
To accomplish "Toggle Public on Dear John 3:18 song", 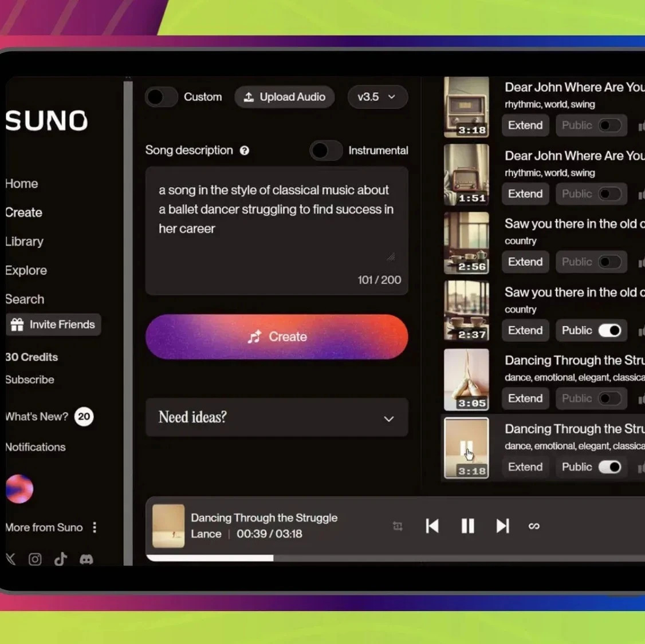I will (x=609, y=125).
